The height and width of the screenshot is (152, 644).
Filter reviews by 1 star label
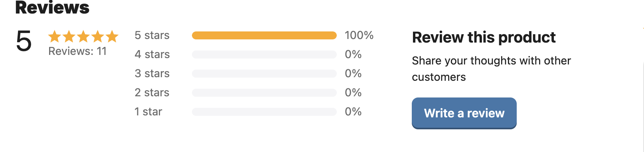[148, 112]
